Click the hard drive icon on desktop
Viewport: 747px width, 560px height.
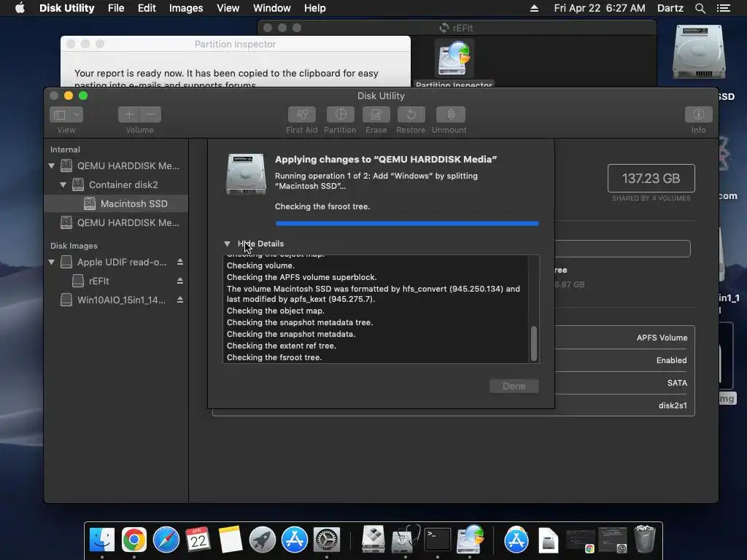click(699, 52)
